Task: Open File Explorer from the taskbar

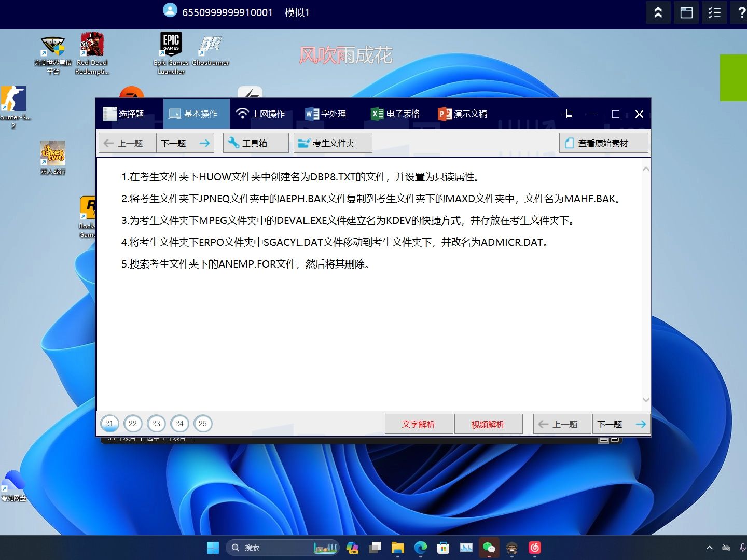Action: click(x=398, y=548)
